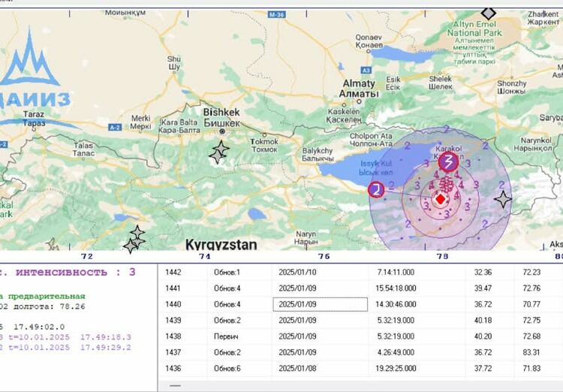Click the star marker cluster at bottom-left of map
Viewport: 563px width, 392px height.
134,240
